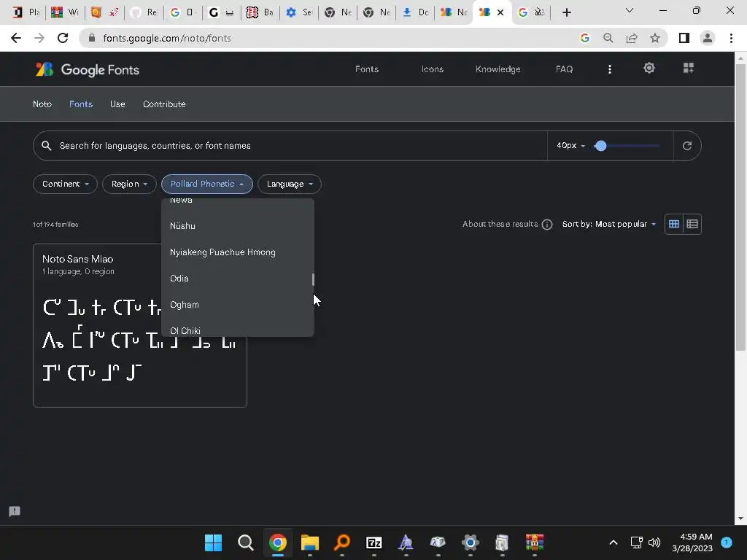Collapse the Pollard Phonetic script dropdown
The image size is (747, 560).
pos(206,184)
